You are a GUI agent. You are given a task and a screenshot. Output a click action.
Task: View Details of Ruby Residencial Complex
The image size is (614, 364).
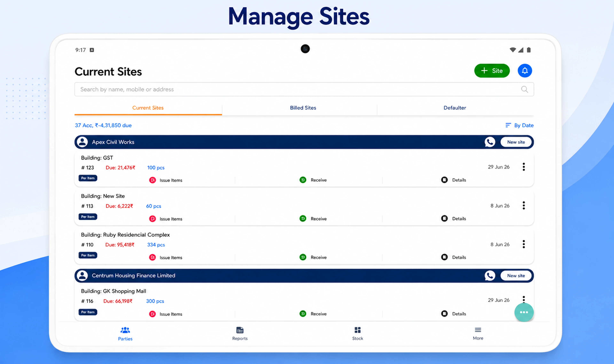[x=453, y=257]
